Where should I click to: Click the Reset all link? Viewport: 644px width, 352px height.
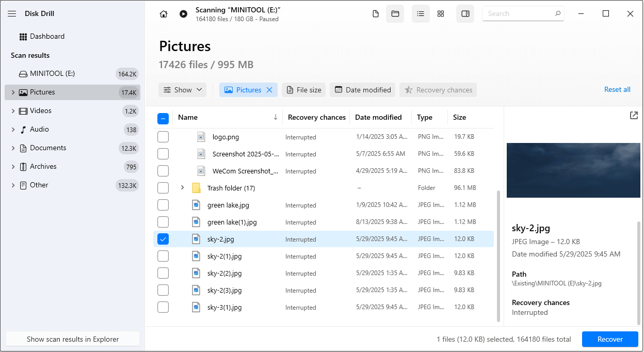(617, 90)
